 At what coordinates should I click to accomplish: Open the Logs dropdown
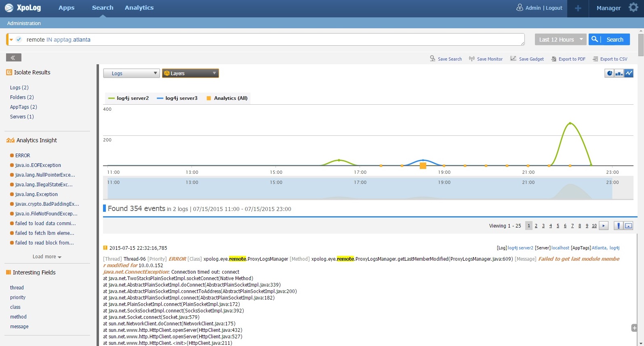pos(131,73)
